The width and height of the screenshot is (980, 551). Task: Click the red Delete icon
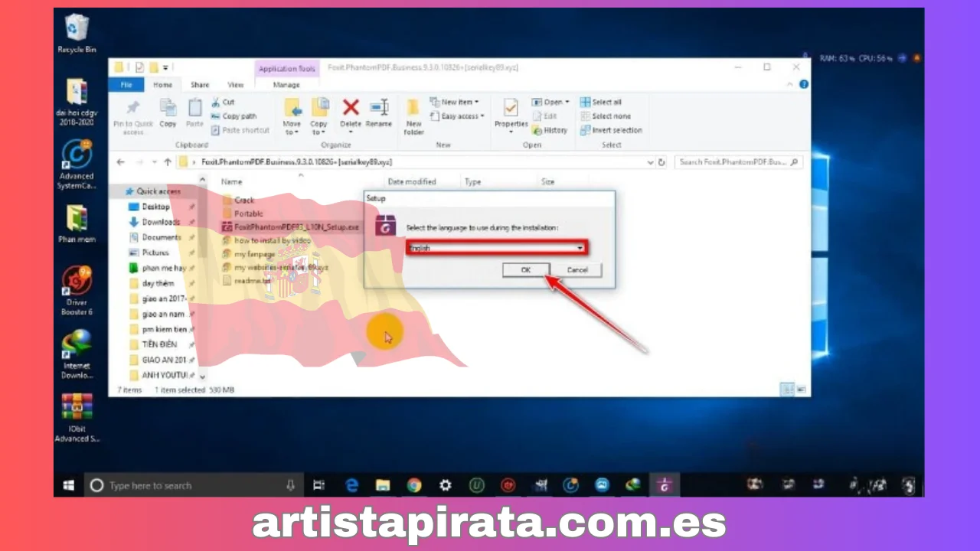tap(351, 107)
